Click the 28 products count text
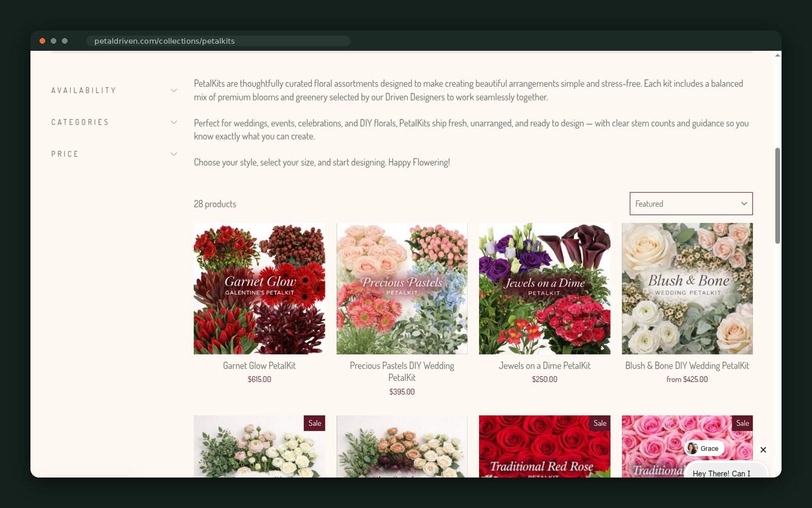 [215, 204]
